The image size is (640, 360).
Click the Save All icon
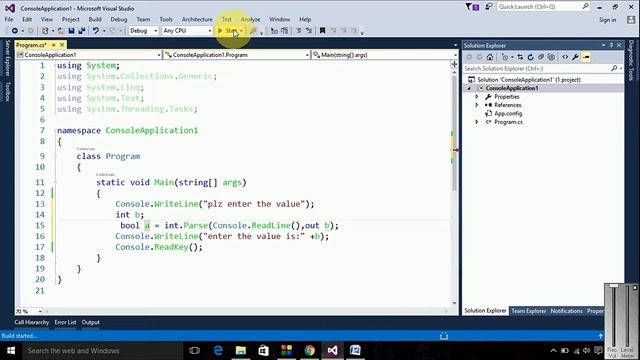(x=82, y=31)
